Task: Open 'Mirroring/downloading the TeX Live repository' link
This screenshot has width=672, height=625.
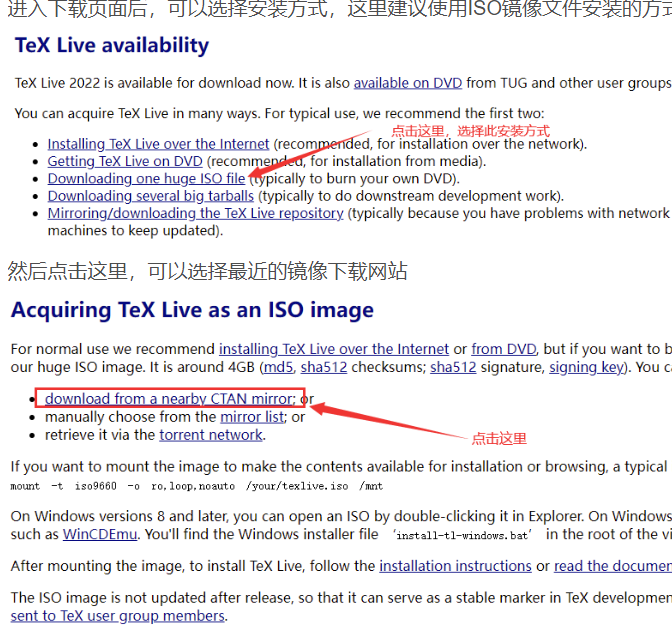Action: pyautogui.click(x=195, y=213)
